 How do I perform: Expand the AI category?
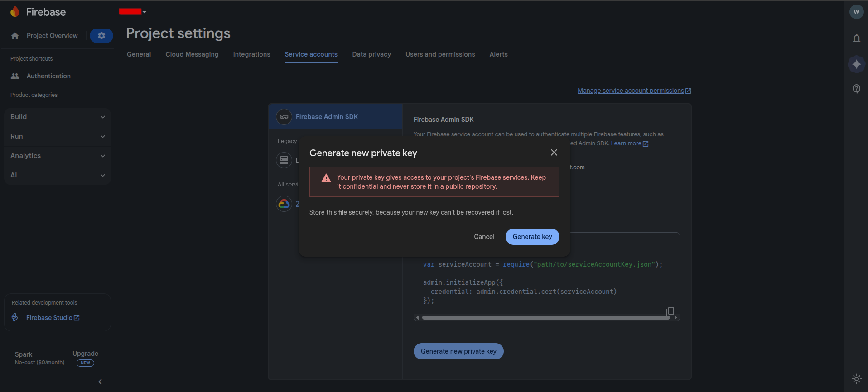tap(58, 175)
